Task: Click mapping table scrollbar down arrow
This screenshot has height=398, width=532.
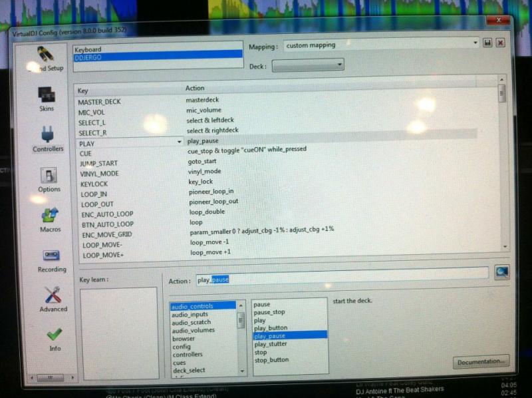Action: click(x=505, y=246)
